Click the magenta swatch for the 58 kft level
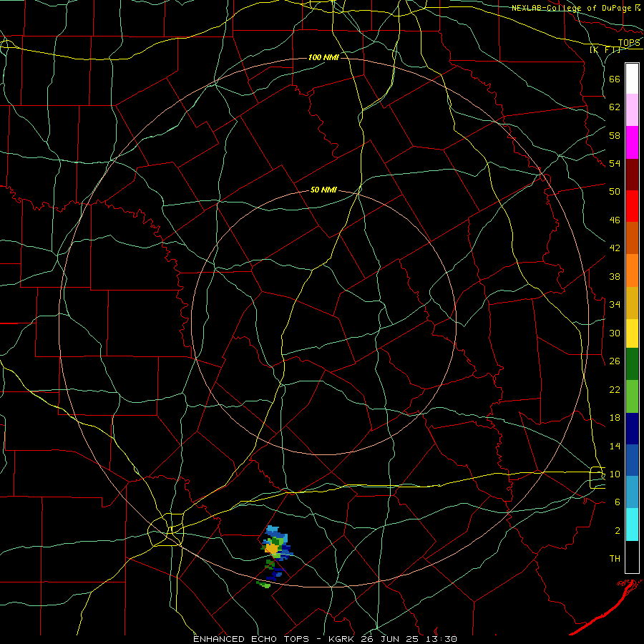Viewport: 644px width, 644px height. [x=632, y=142]
